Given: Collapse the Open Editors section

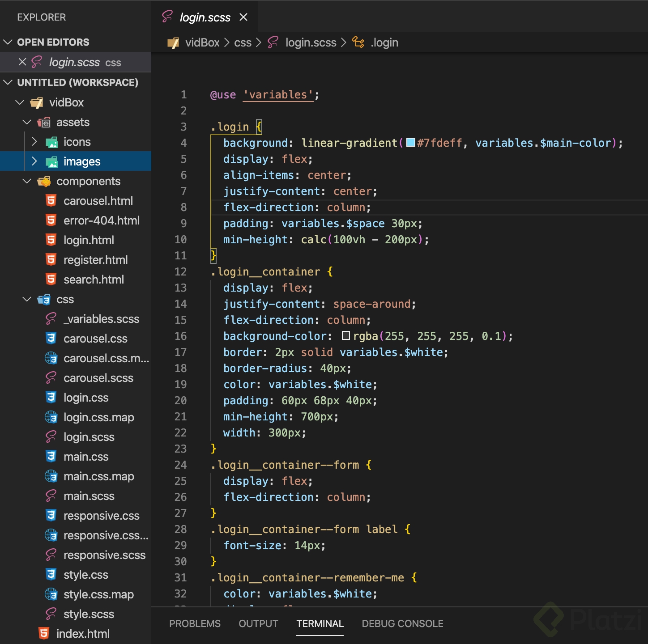Looking at the screenshot, I should 8,42.
